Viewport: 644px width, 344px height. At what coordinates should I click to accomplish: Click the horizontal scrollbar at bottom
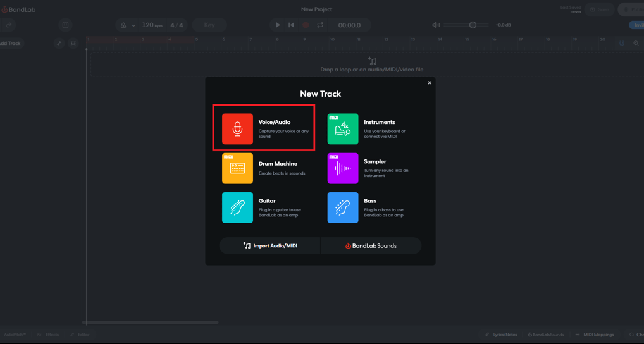[x=151, y=322]
